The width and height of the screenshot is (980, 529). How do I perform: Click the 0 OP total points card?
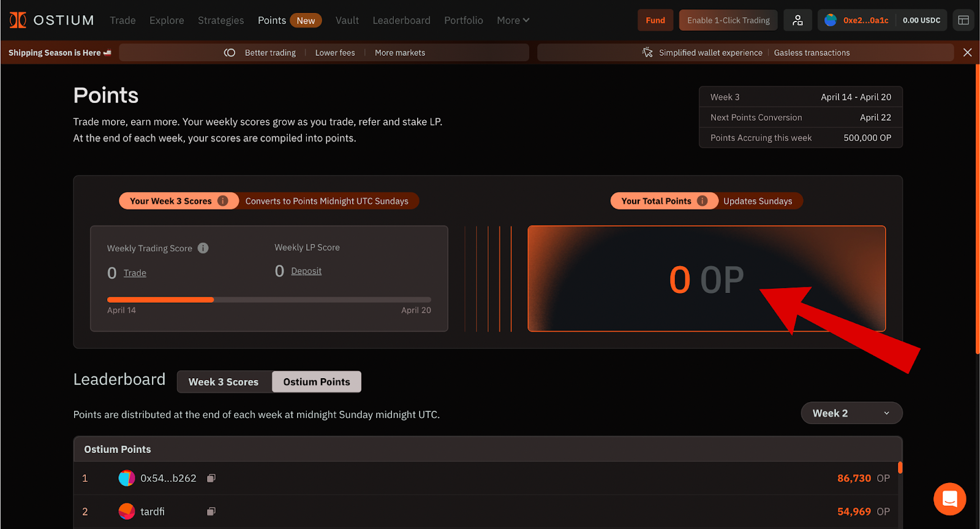tap(706, 279)
